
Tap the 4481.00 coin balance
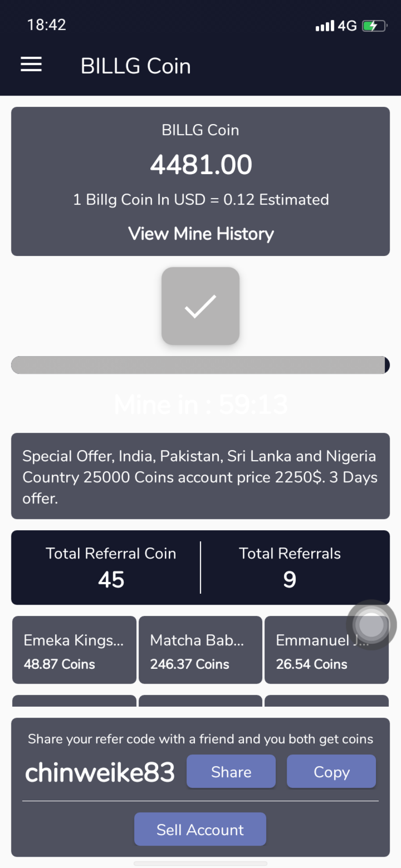point(201,164)
